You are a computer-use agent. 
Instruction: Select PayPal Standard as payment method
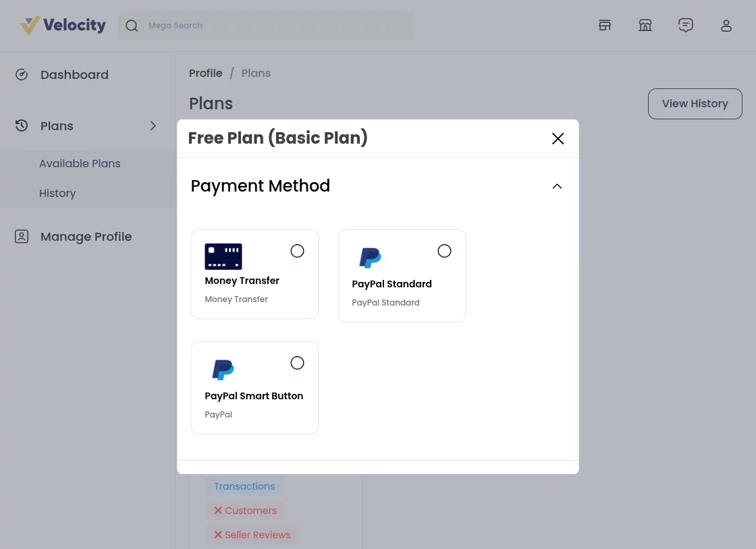(444, 250)
